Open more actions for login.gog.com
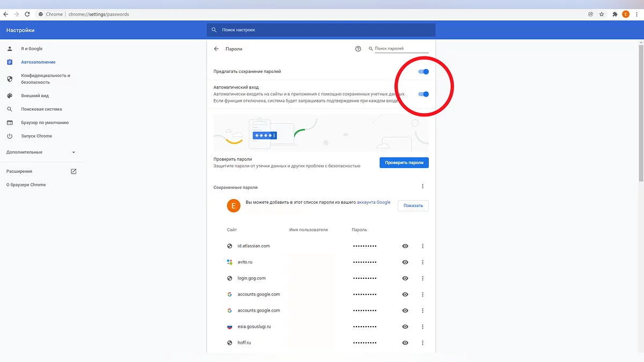The image size is (644, 362). (423, 278)
